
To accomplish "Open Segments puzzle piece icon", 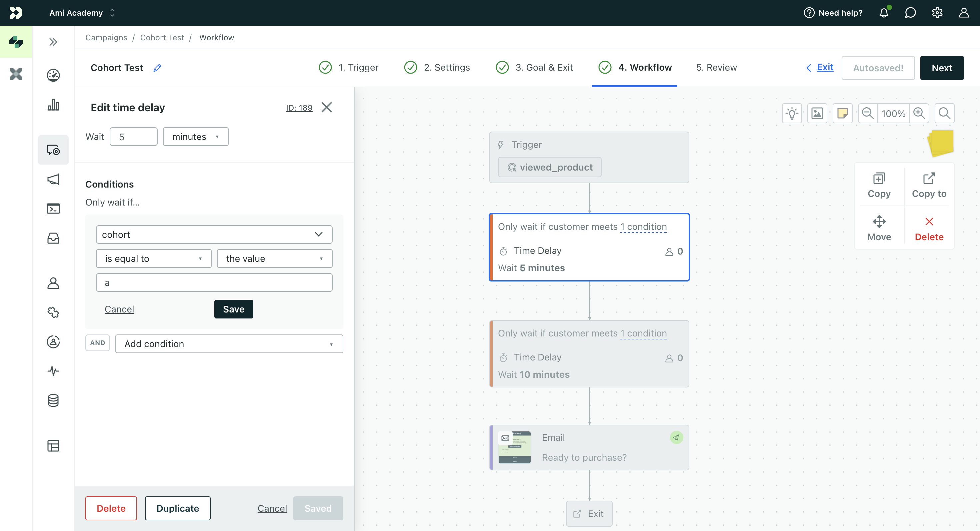I will pos(53,312).
